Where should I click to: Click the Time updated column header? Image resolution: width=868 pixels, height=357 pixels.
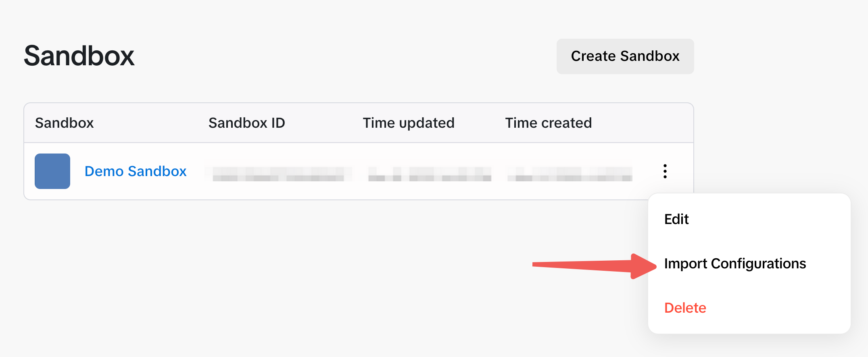408,123
